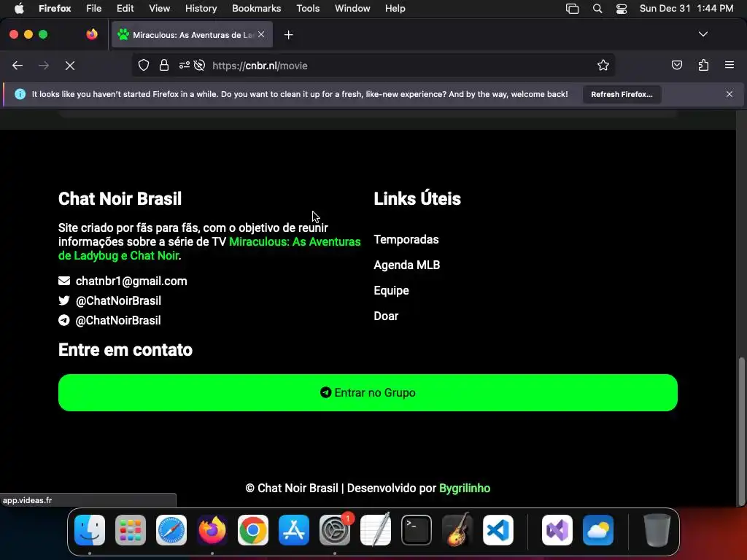Open the Bookmarks menu
This screenshot has width=747, height=560.
pyautogui.click(x=256, y=8)
